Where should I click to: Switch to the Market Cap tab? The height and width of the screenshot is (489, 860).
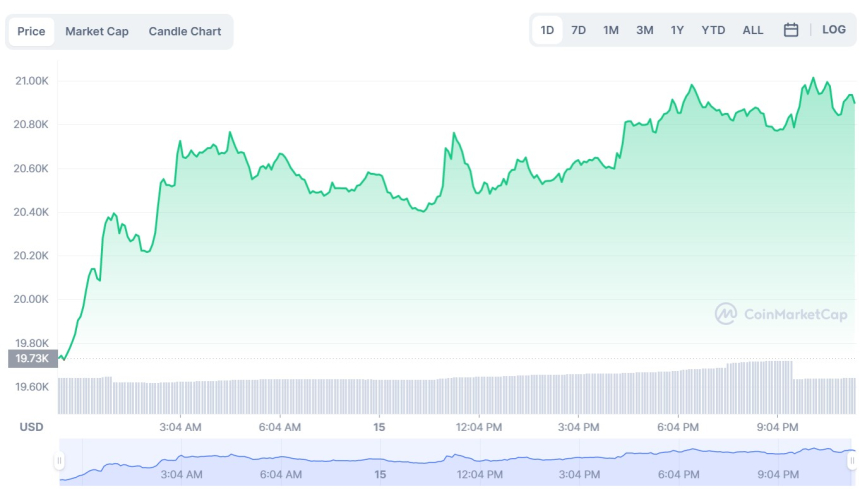[x=97, y=31]
